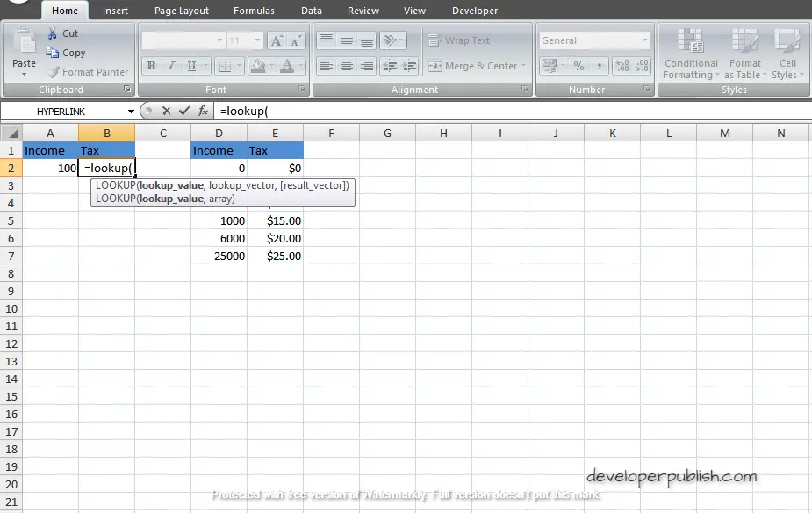Viewport: 812px width, 513px height.
Task: Switch to the Page Layout tab
Action: [x=181, y=11]
